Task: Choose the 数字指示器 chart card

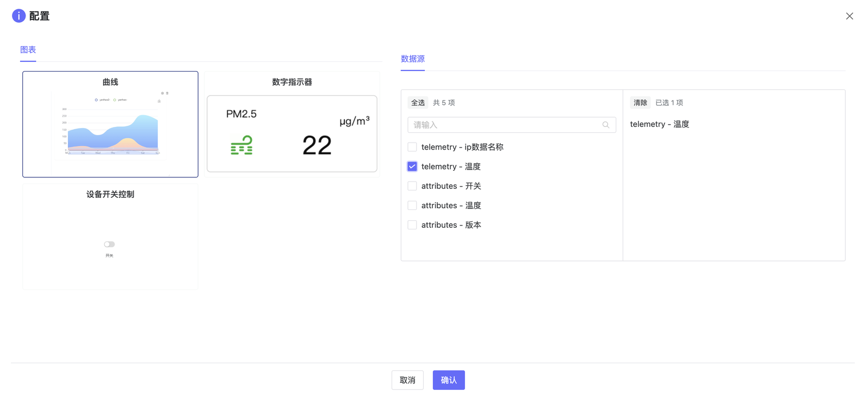Action: coord(292,124)
